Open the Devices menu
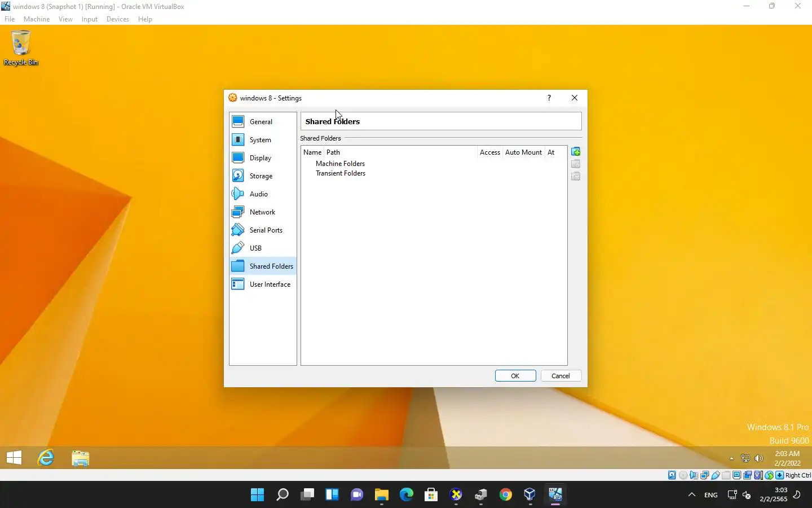 [117, 19]
